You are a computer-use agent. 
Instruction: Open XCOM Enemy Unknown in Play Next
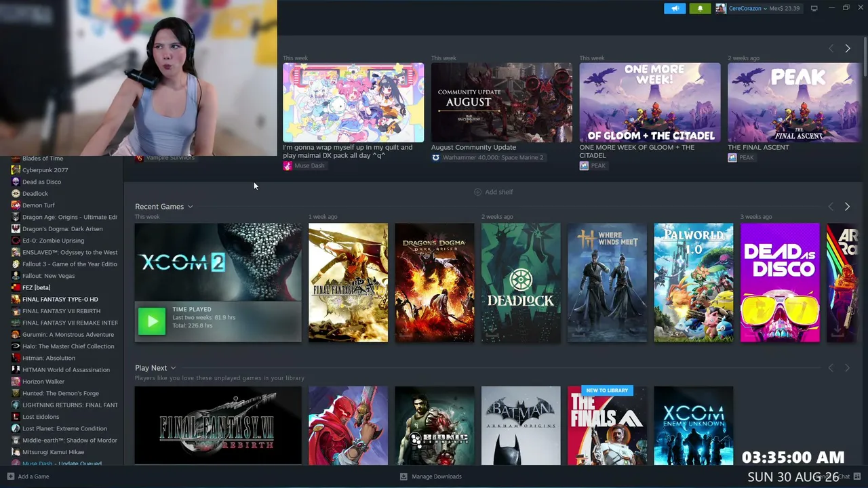pos(694,426)
